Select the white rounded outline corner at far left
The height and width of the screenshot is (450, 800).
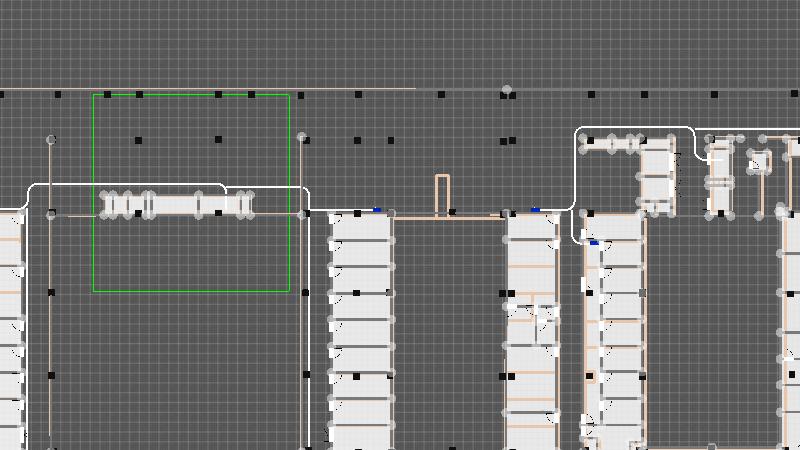[34, 190]
